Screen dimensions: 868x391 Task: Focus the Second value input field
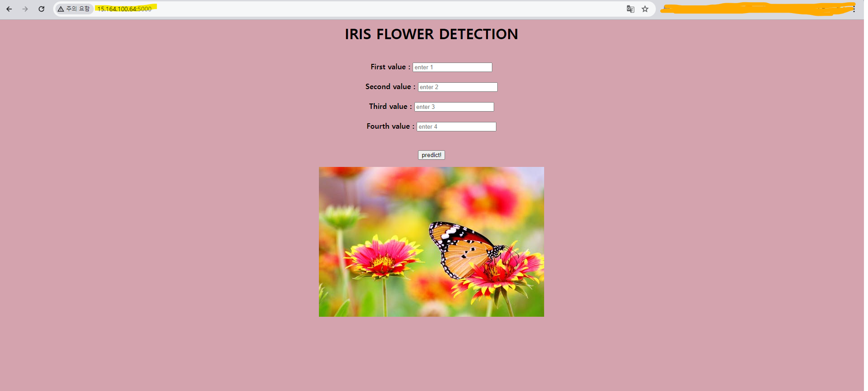tap(458, 87)
